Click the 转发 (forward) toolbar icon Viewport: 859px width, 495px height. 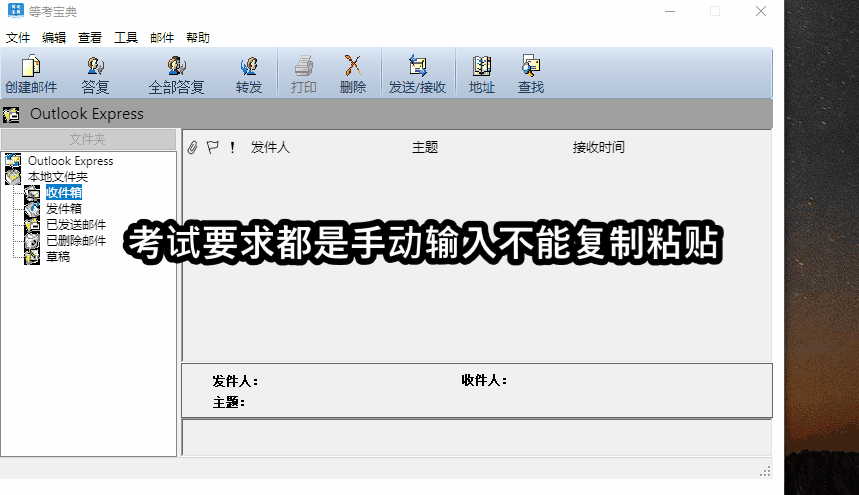(x=249, y=66)
